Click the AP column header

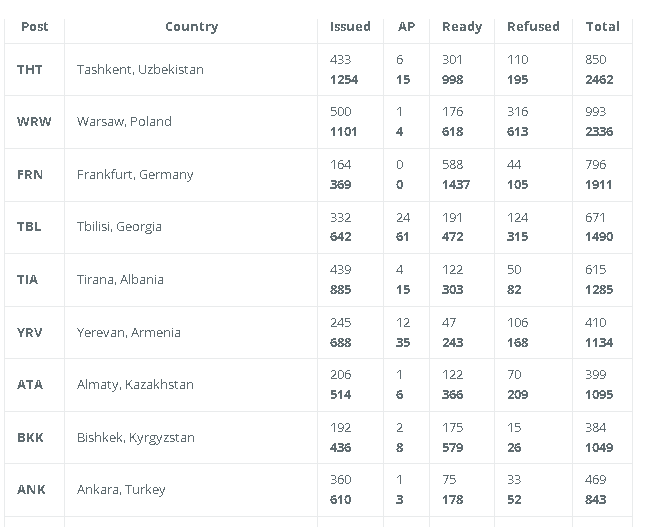point(406,27)
